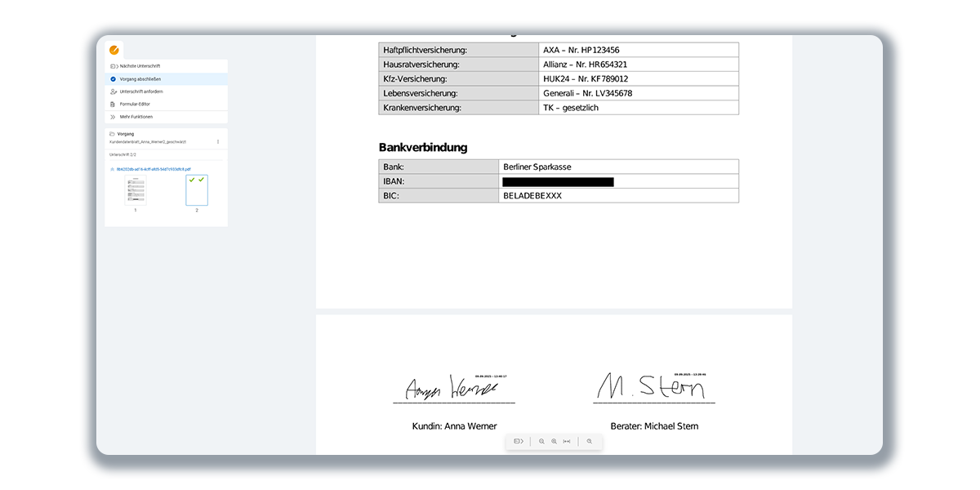This screenshot has width=980, height=490.
Task: Click Anna Werner's signature field
Action: (x=453, y=388)
